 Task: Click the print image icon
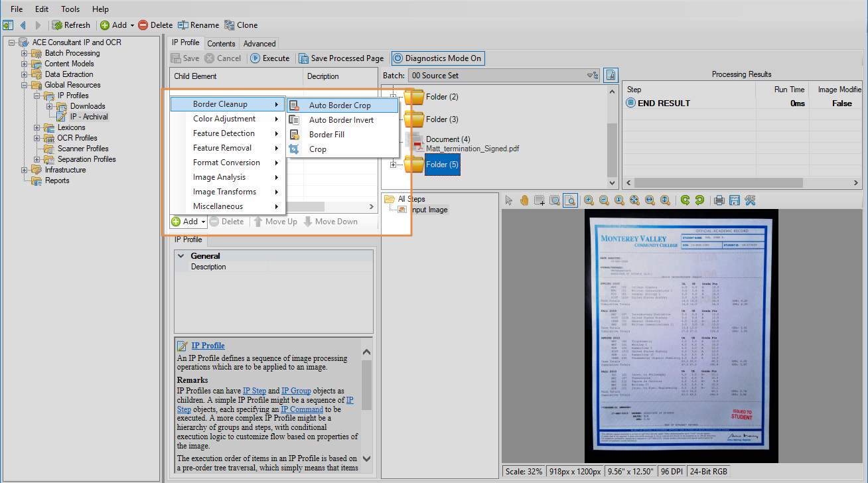click(719, 200)
